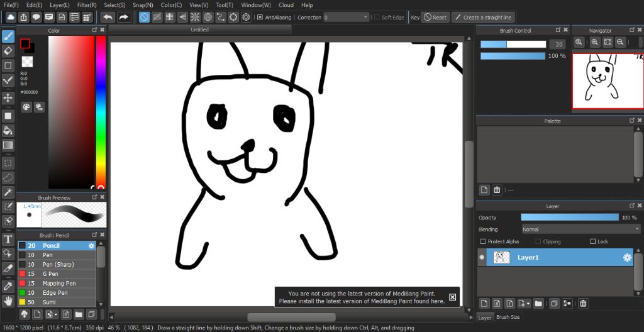Toggle the layer Lock checkbox
The image size is (644, 332).
[592, 241]
